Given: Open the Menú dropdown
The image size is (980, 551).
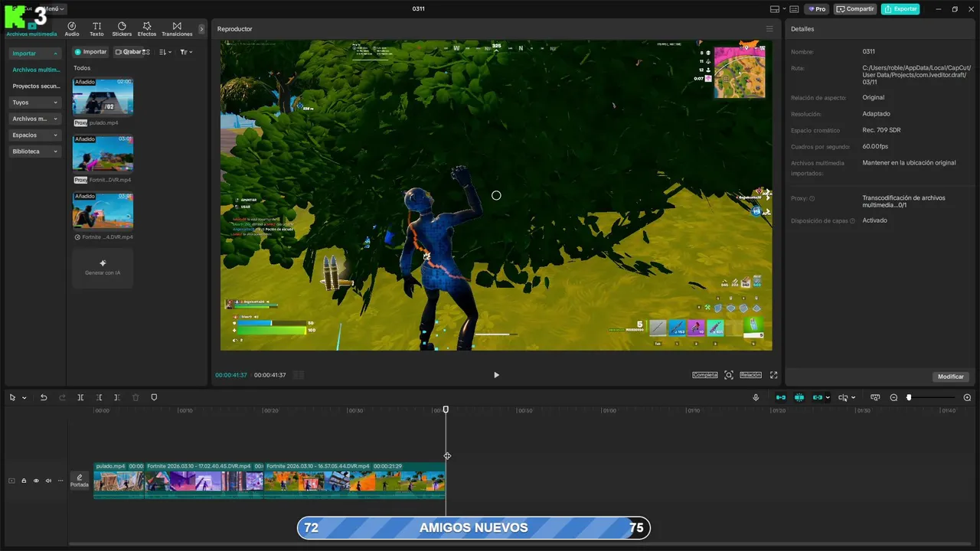Looking at the screenshot, I should click(x=54, y=9).
